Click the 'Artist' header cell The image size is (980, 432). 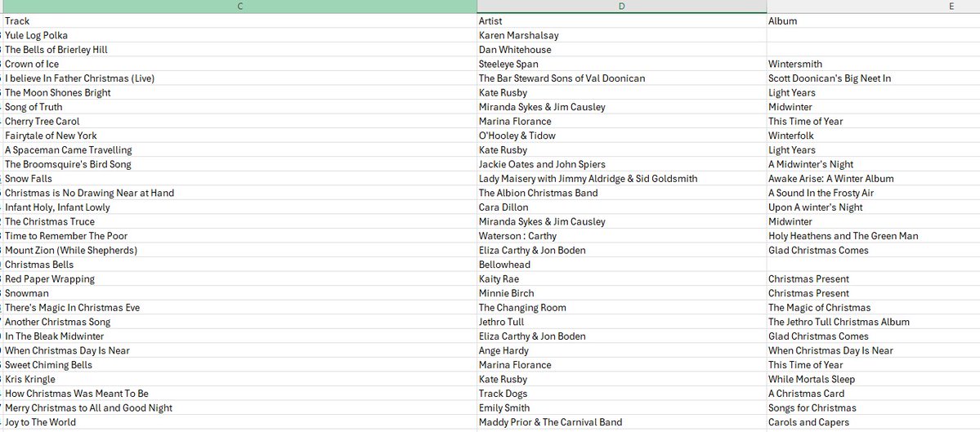622,20
